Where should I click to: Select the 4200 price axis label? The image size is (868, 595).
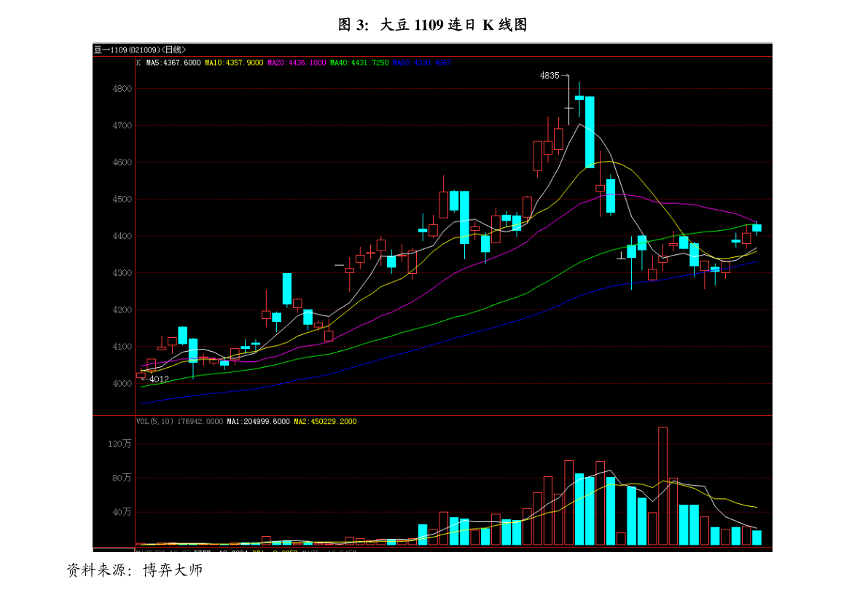point(122,310)
